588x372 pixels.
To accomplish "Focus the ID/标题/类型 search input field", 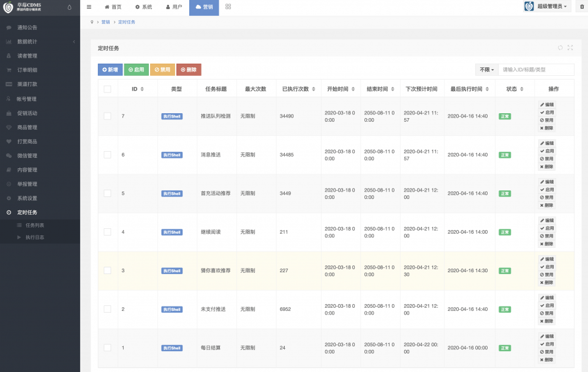I will tap(536, 70).
